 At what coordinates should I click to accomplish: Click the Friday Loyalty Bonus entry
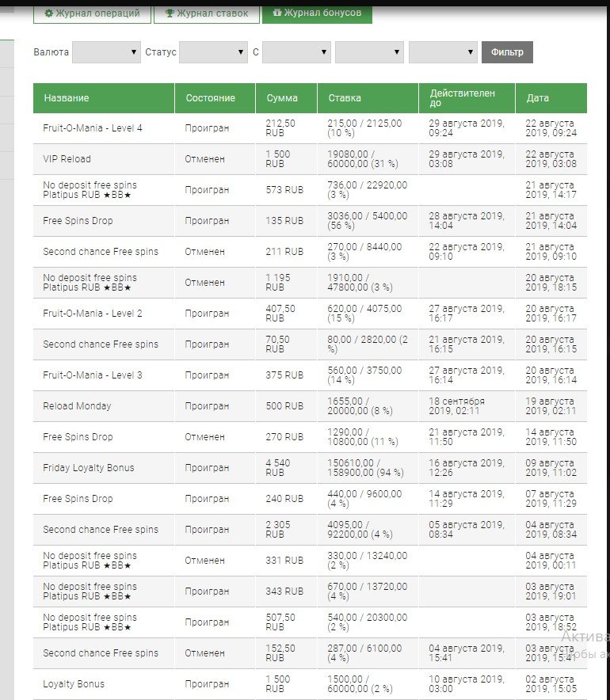[x=89, y=468]
